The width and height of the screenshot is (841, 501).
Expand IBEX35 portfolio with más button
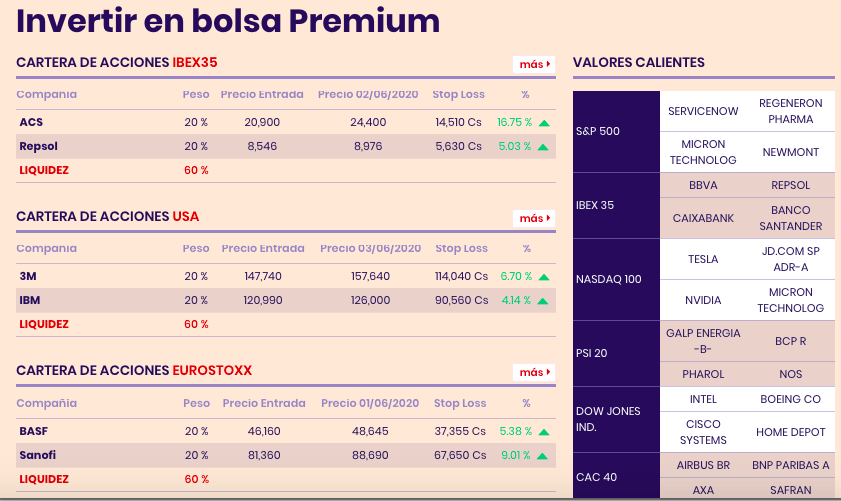534,64
